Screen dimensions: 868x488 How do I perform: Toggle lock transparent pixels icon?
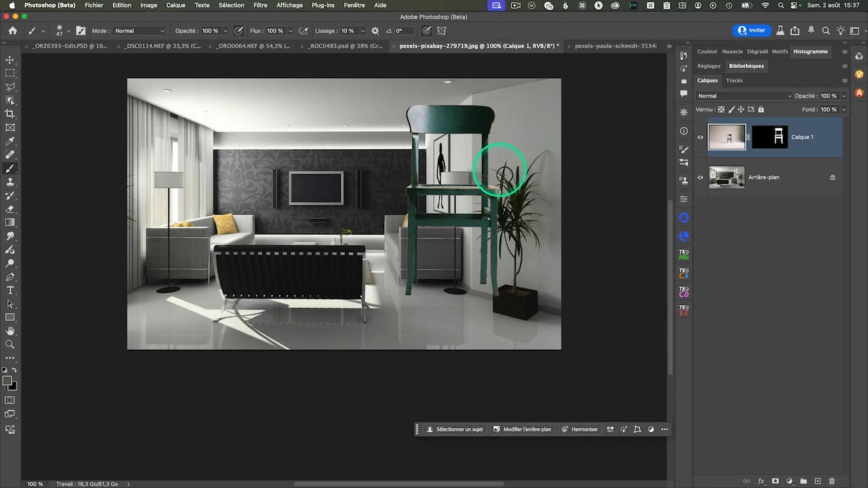[x=721, y=109]
